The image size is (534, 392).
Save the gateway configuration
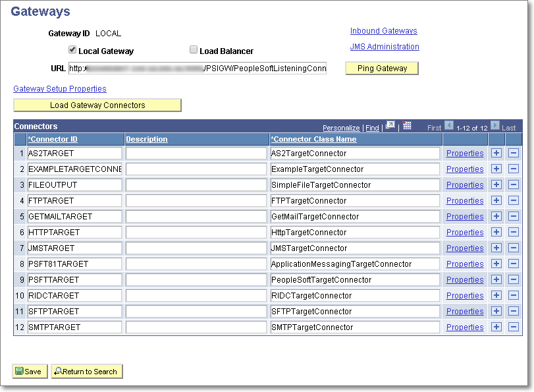click(29, 371)
